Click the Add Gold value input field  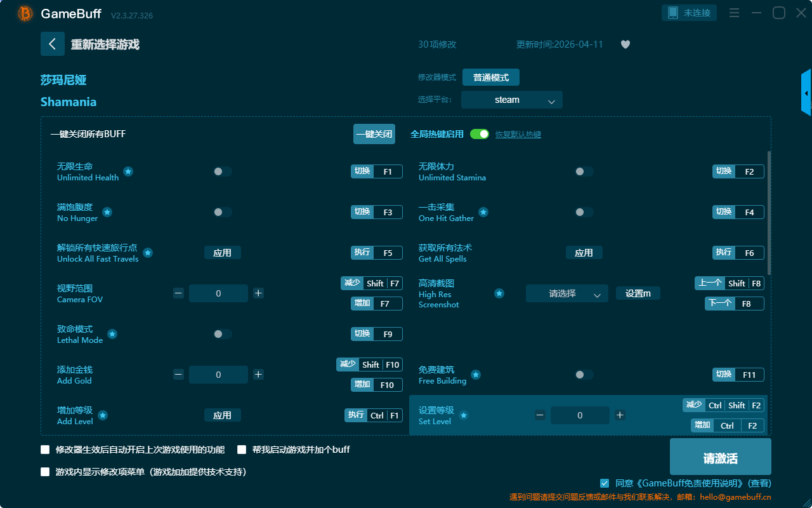[x=218, y=375]
